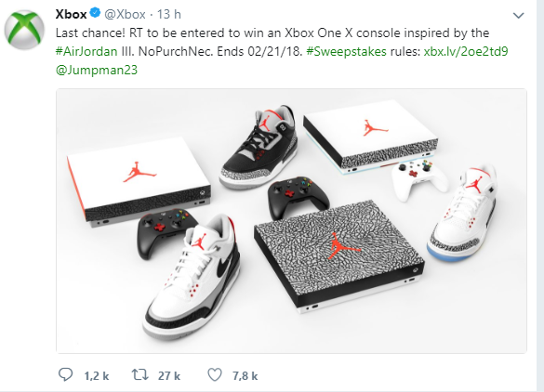Retweet using the retweet arrows icon
This screenshot has height=392, width=544.
[140, 375]
